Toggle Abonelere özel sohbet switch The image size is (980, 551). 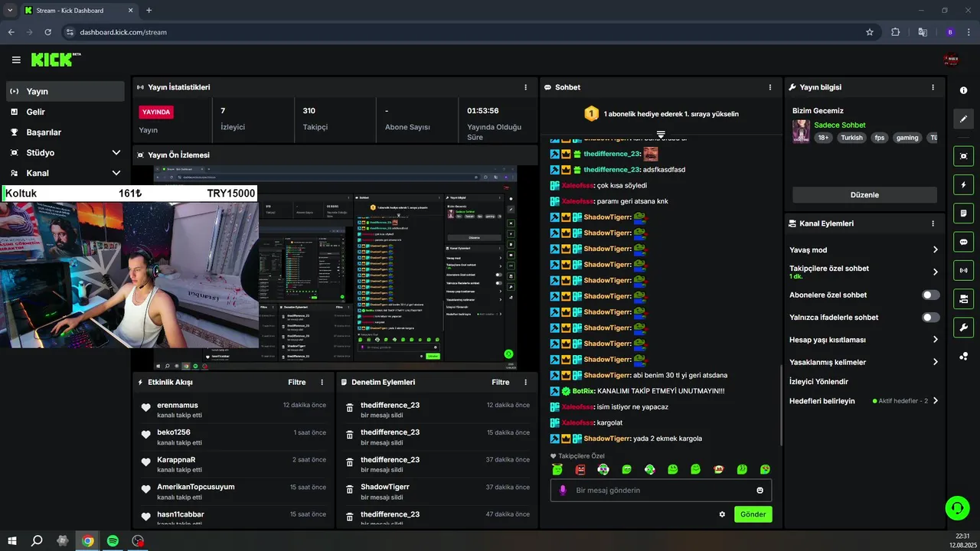930,295
